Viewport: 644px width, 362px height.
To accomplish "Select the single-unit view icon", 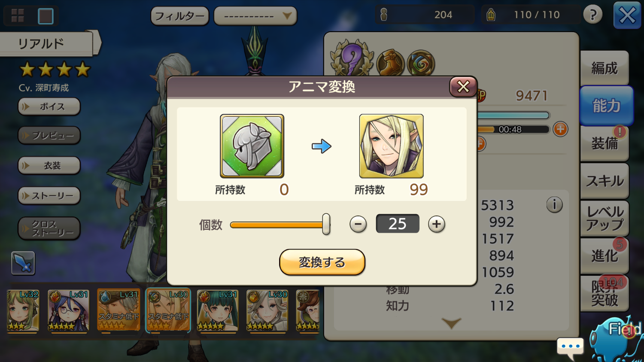I will pos(46,16).
